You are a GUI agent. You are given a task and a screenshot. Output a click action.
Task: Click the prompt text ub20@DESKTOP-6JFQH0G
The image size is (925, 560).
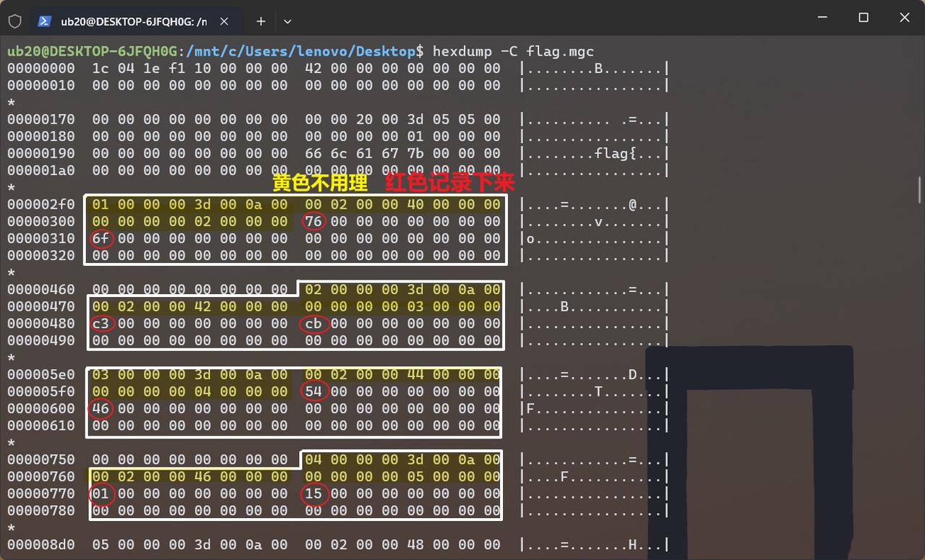click(92, 51)
